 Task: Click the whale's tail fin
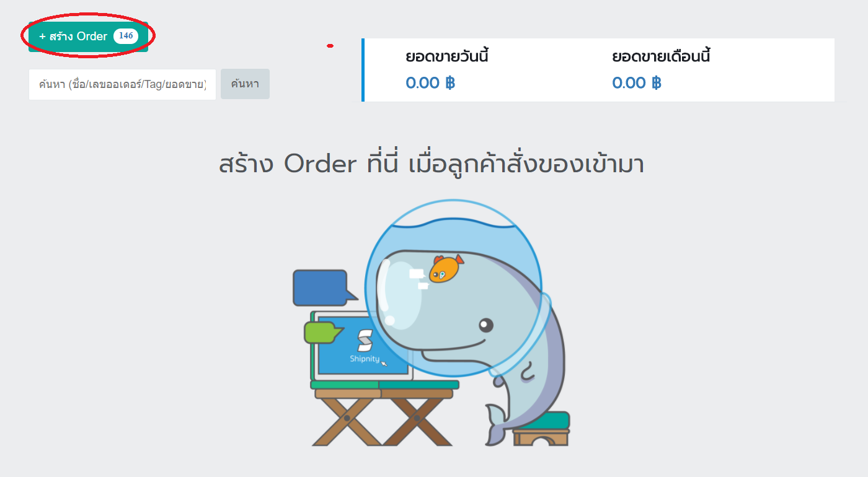coord(498,424)
